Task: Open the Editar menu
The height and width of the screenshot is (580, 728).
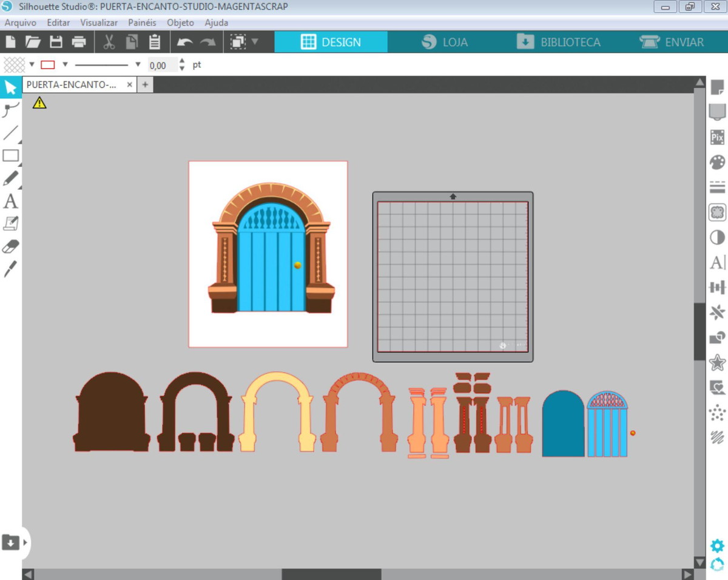Action: [58, 22]
